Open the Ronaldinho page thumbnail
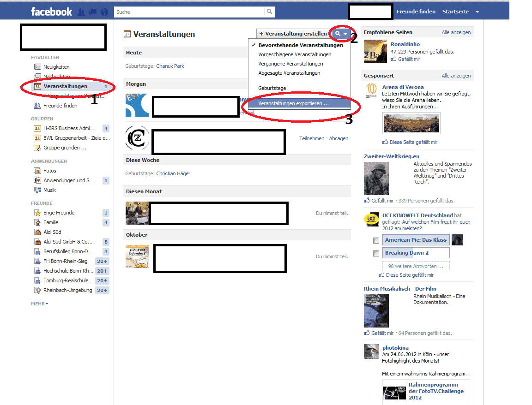 [375, 51]
